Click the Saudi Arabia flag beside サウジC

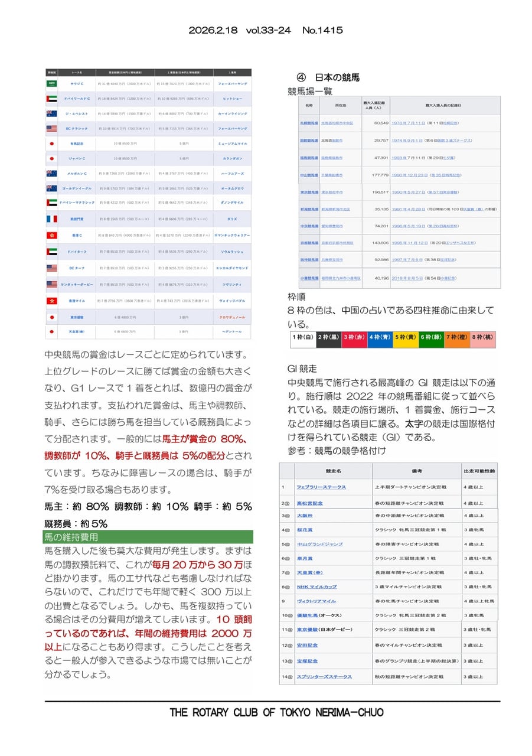52,84
